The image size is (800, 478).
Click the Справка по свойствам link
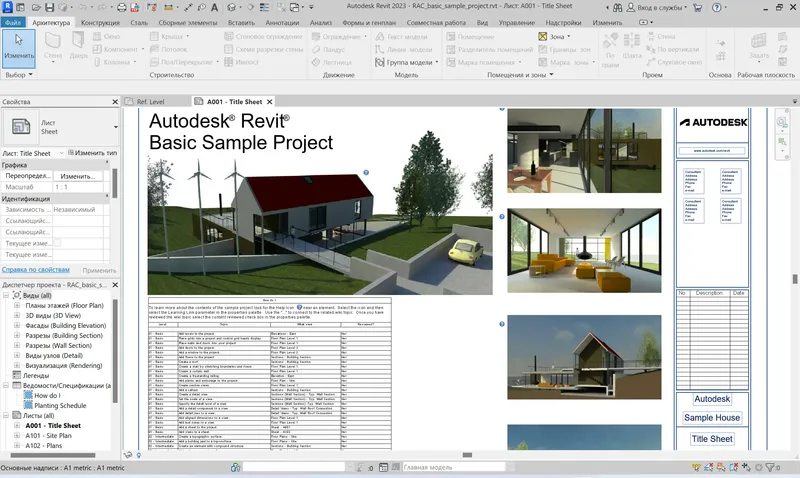point(35,270)
